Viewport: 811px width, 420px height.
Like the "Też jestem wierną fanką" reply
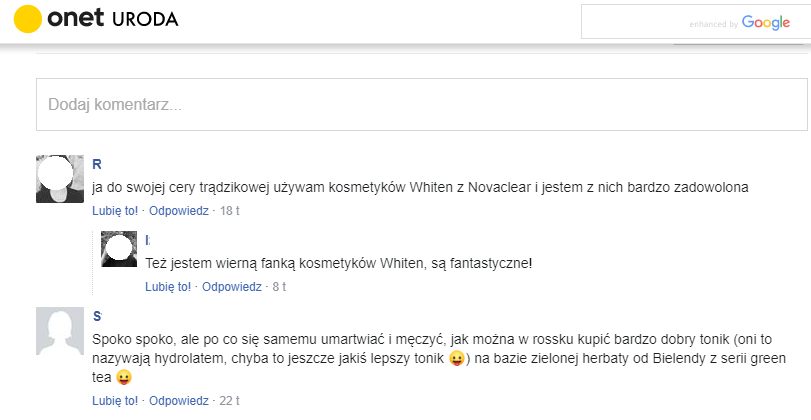click(168, 287)
